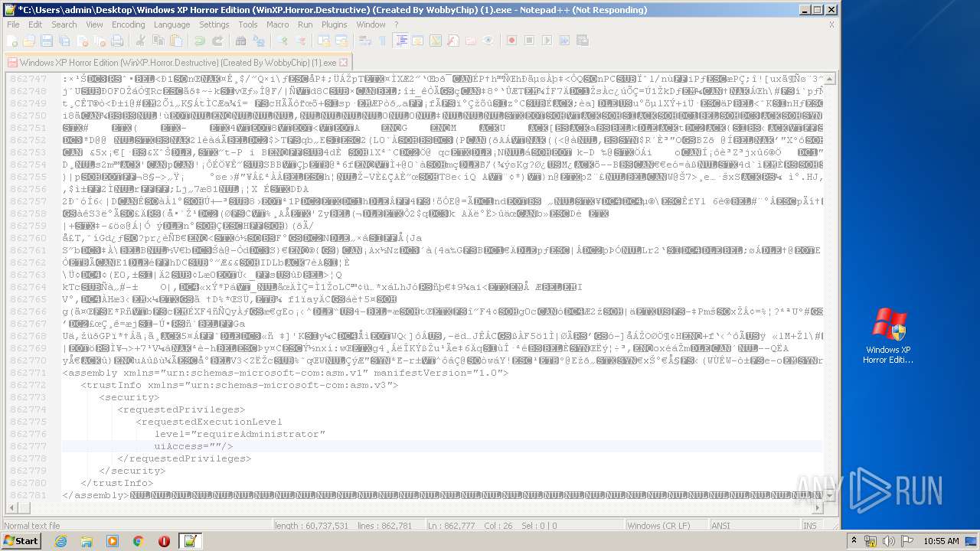Toggle Folder as Workspace icon
The image size is (980, 551).
coord(471,41)
